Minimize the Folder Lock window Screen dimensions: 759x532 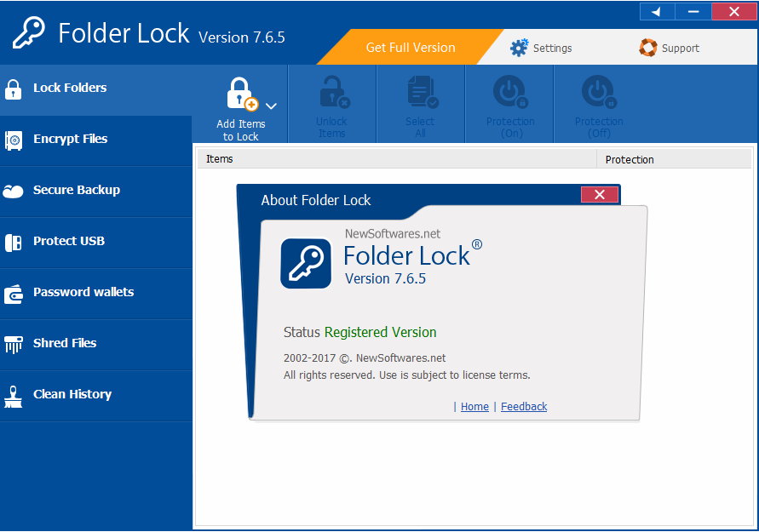tap(693, 12)
